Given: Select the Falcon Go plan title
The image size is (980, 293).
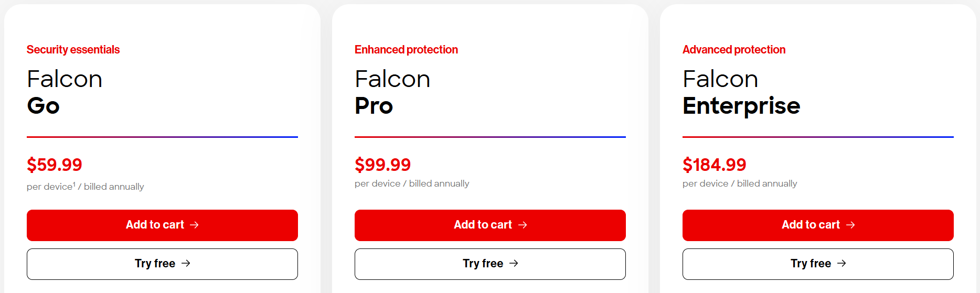Looking at the screenshot, I should [x=65, y=92].
